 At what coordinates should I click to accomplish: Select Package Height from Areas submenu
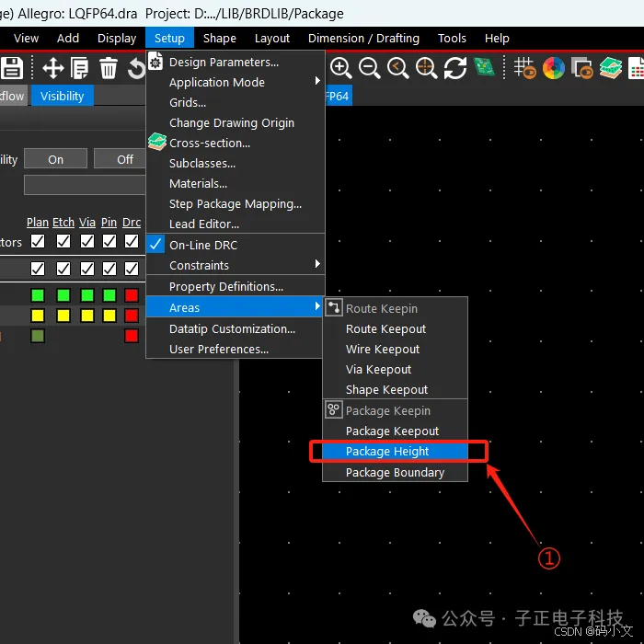395,452
